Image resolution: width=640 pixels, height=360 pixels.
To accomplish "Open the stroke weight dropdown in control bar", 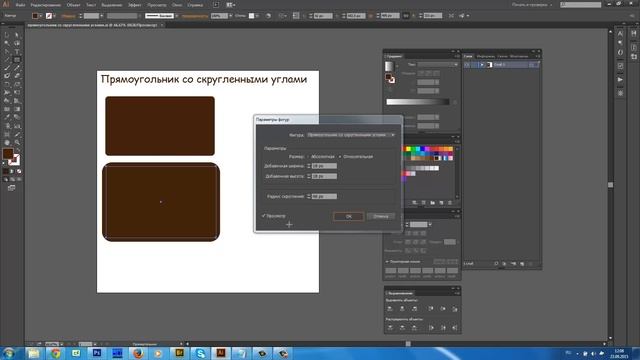I will [102, 16].
